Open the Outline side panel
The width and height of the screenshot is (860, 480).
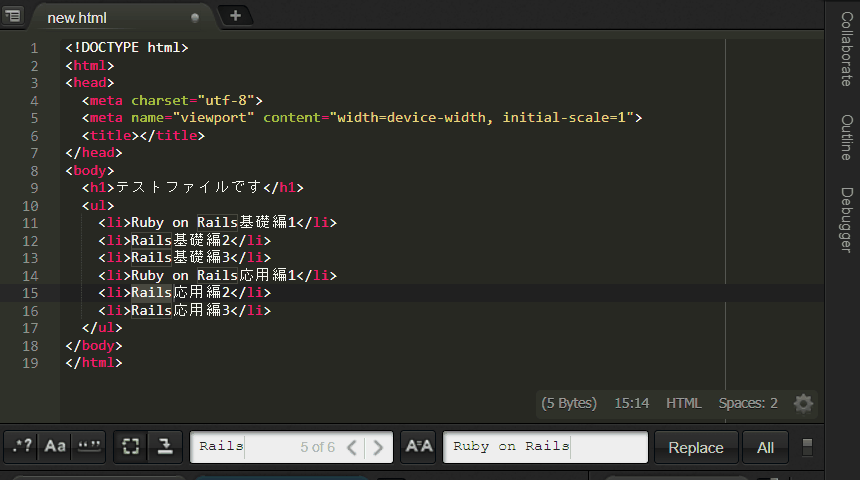846,137
